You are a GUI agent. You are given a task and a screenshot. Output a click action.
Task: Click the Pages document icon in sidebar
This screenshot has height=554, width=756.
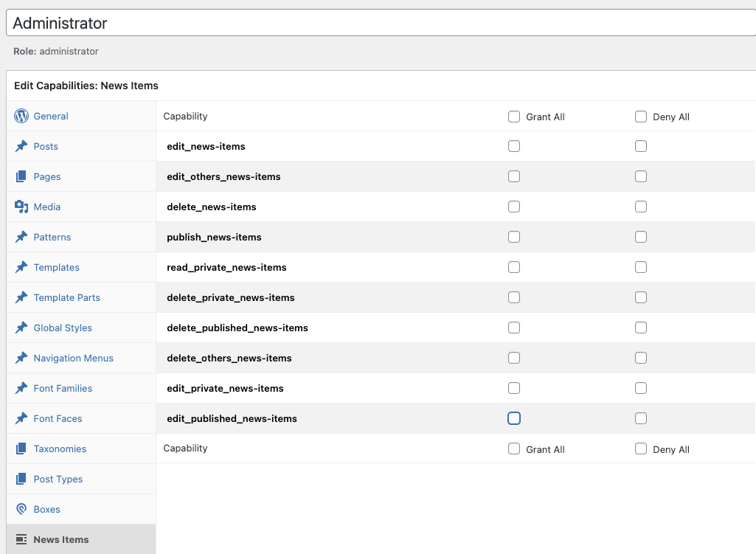click(21, 176)
